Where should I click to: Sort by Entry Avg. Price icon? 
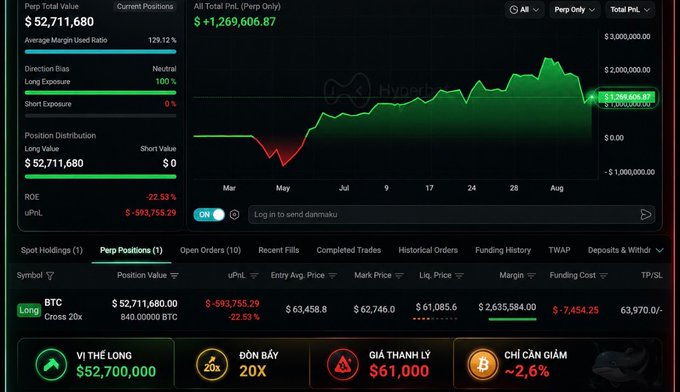tap(333, 276)
